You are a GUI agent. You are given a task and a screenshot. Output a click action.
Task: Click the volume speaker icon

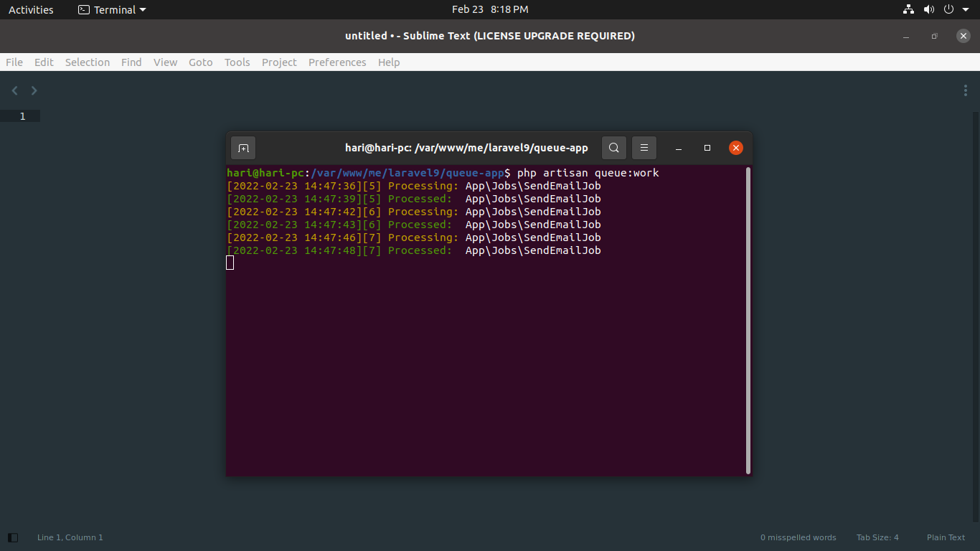929,9
